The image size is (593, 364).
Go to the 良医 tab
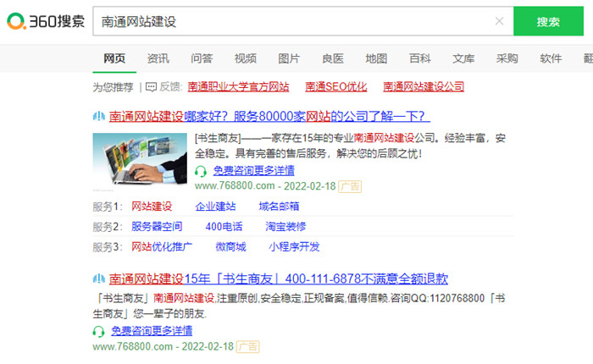coord(333,58)
